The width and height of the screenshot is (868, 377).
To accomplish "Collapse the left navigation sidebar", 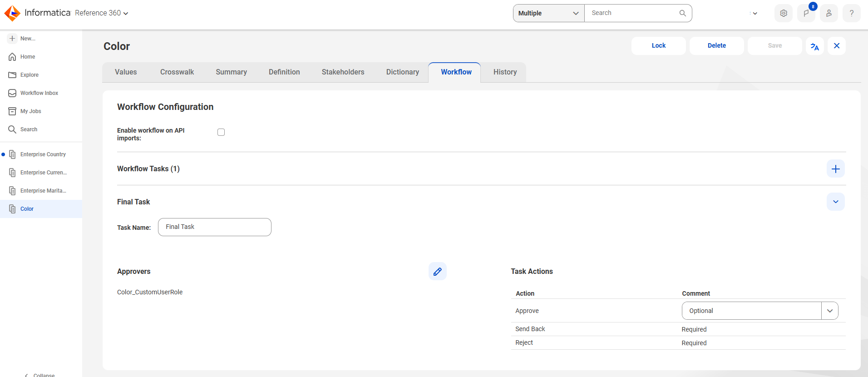I will pos(40,375).
